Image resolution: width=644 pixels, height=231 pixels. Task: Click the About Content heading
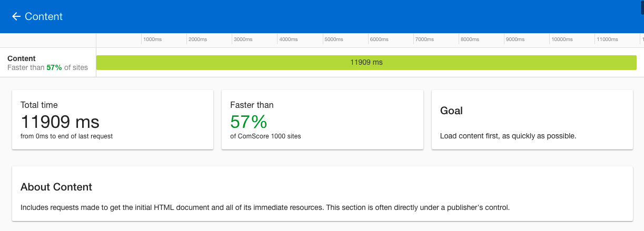[56, 187]
